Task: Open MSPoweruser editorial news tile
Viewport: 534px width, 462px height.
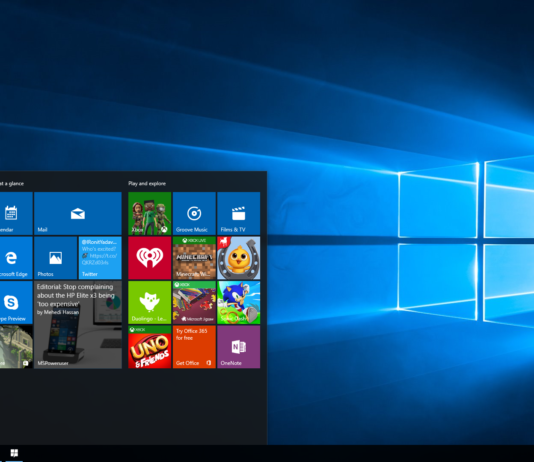Action: pyautogui.click(x=78, y=324)
